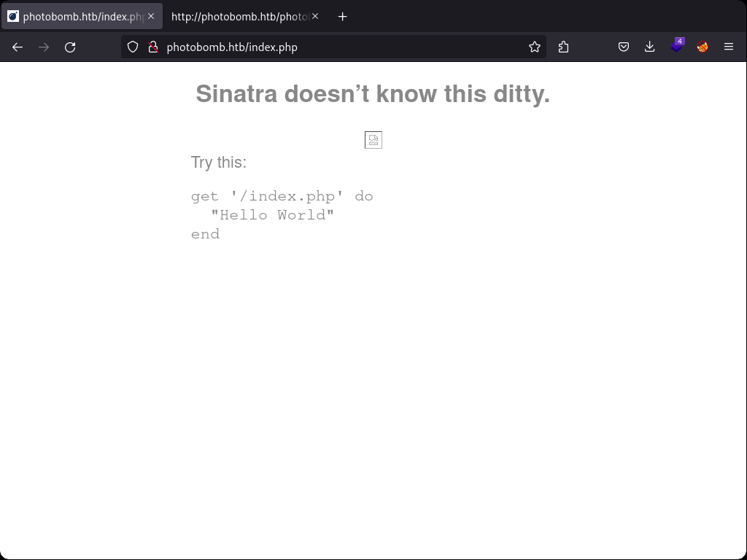This screenshot has height=560, width=747.
Task: Open the purple extension with badge 4
Action: tap(677, 46)
